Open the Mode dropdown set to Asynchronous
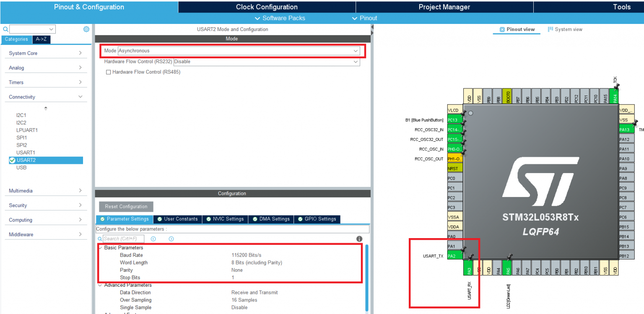This screenshot has width=644, height=314. click(x=238, y=51)
